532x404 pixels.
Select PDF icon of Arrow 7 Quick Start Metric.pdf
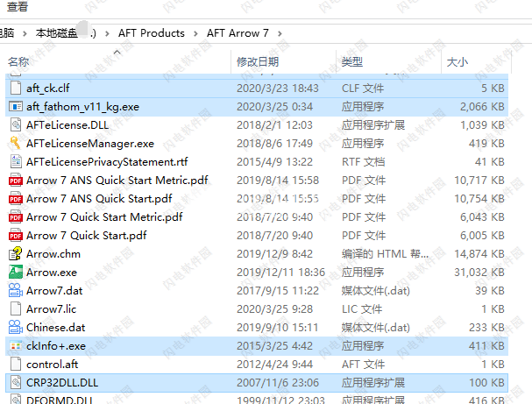16,217
